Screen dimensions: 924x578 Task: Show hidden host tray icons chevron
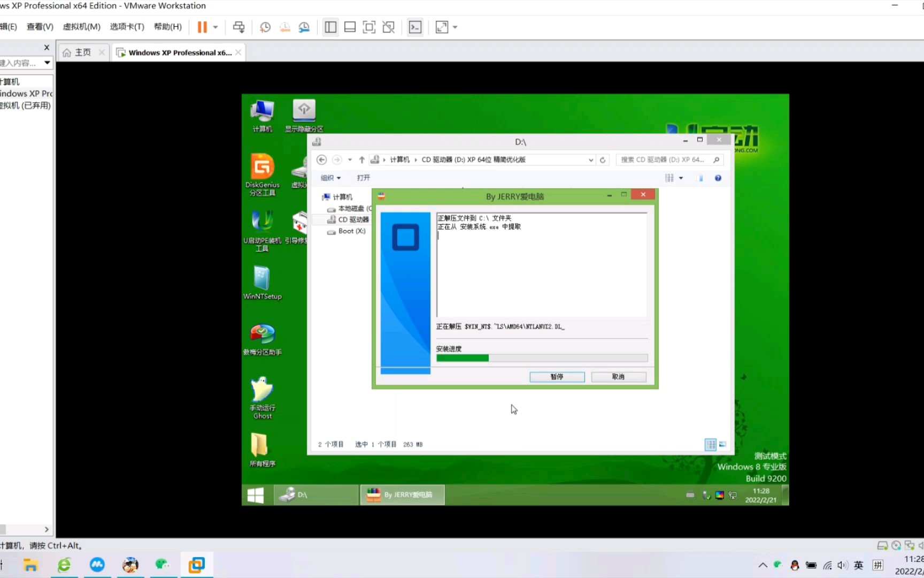(763, 565)
